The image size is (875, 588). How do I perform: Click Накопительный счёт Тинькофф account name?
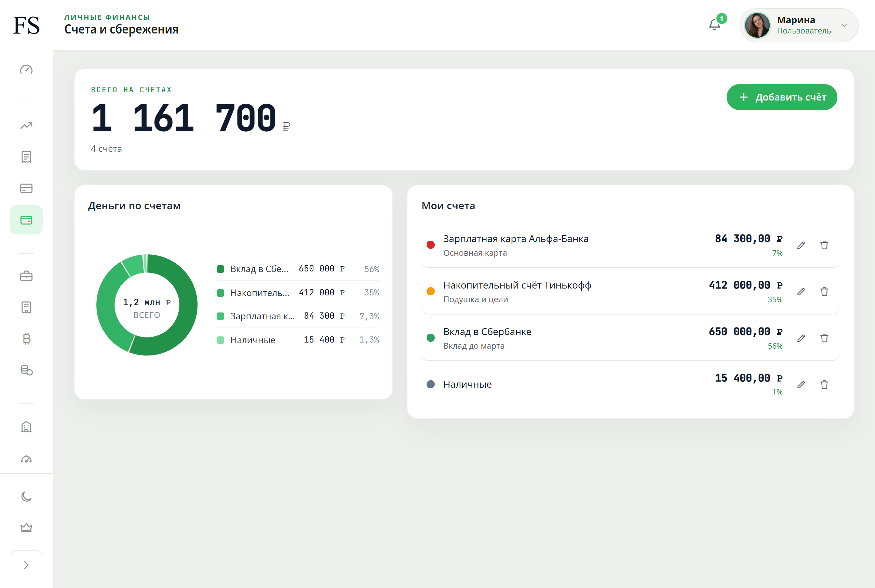517,285
